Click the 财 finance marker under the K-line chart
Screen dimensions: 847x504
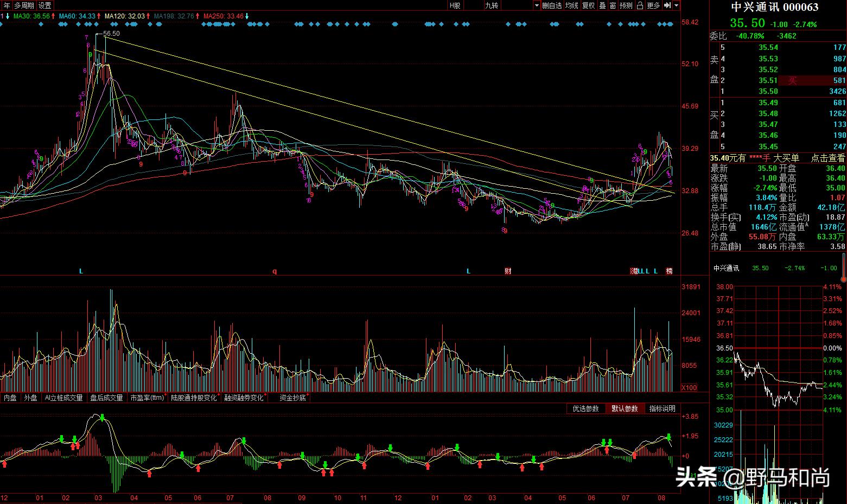point(508,271)
